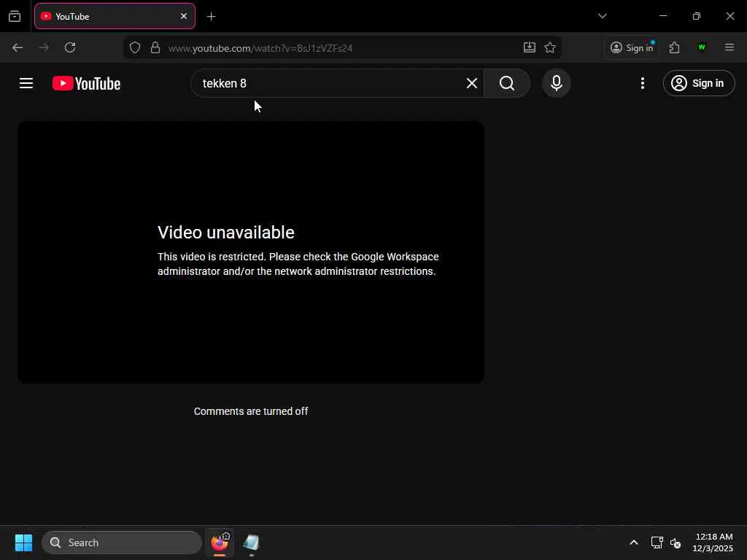Open YouTube guide hamburger menu
Viewport: 747px width, 560px height.
pos(26,83)
